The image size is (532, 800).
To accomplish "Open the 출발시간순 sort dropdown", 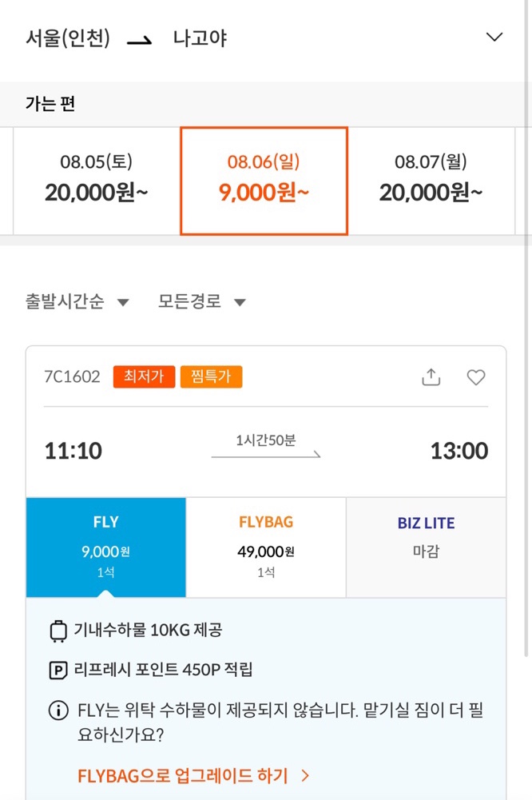I will [77, 302].
